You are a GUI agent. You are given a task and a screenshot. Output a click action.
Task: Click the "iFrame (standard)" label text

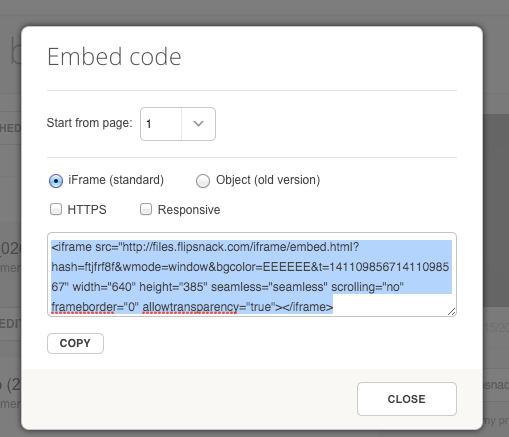(x=116, y=180)
